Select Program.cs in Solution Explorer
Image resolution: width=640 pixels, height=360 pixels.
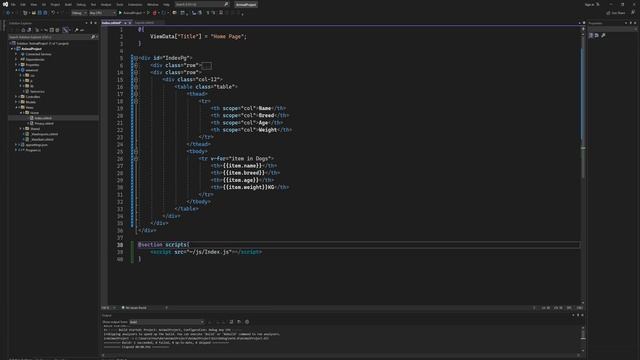point(33,150)
